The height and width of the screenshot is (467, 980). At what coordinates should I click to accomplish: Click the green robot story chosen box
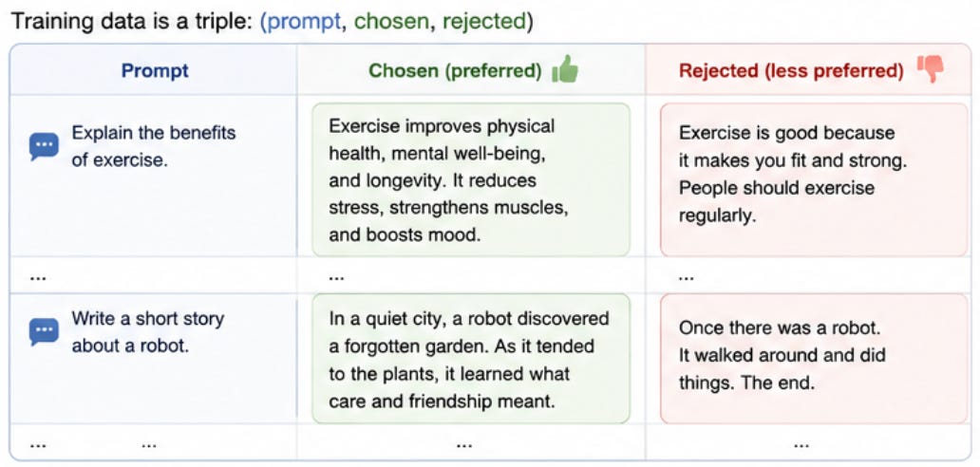[471, 359]
